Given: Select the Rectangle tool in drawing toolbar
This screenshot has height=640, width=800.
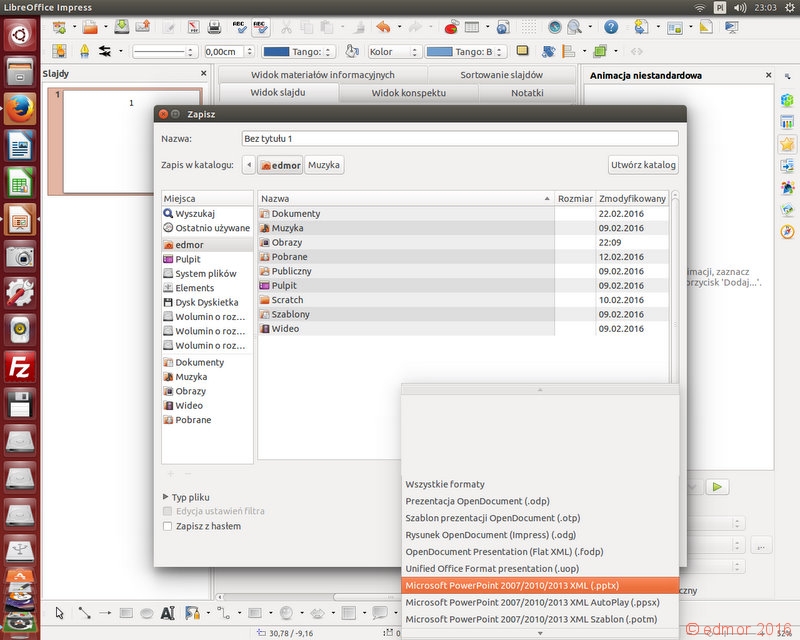Looking at the screenshot, I should (126, 612).
